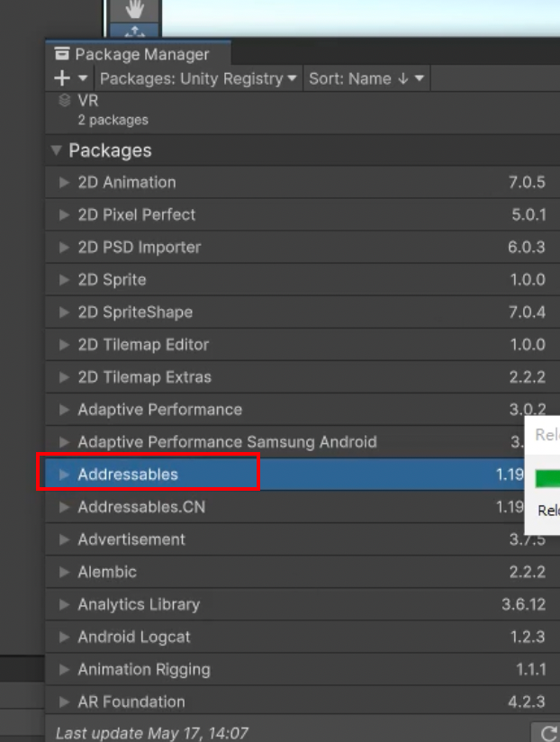The height and width of the screenshot is (742, 560).
Task: Expand the 2D Tilemap Editor arrow
Action: click(64, 345)
